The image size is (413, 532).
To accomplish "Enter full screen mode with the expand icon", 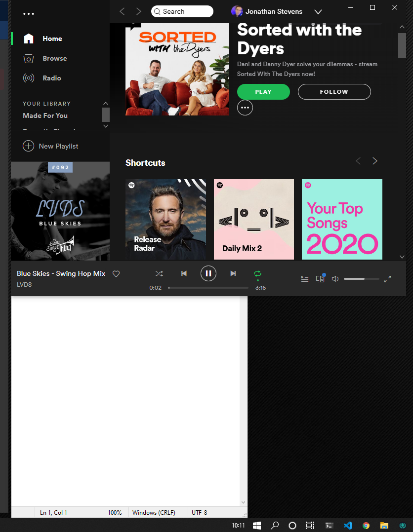I will 387,279.
